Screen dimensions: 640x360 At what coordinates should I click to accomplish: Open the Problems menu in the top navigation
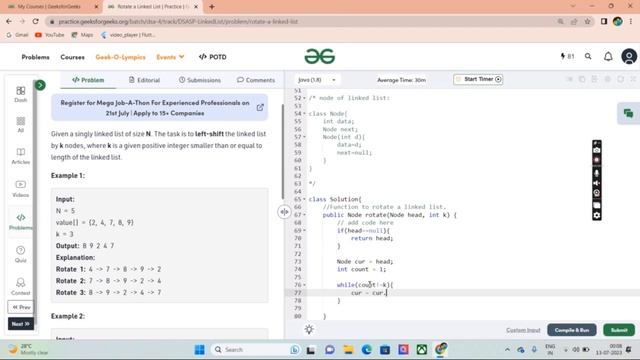(36, 57)
